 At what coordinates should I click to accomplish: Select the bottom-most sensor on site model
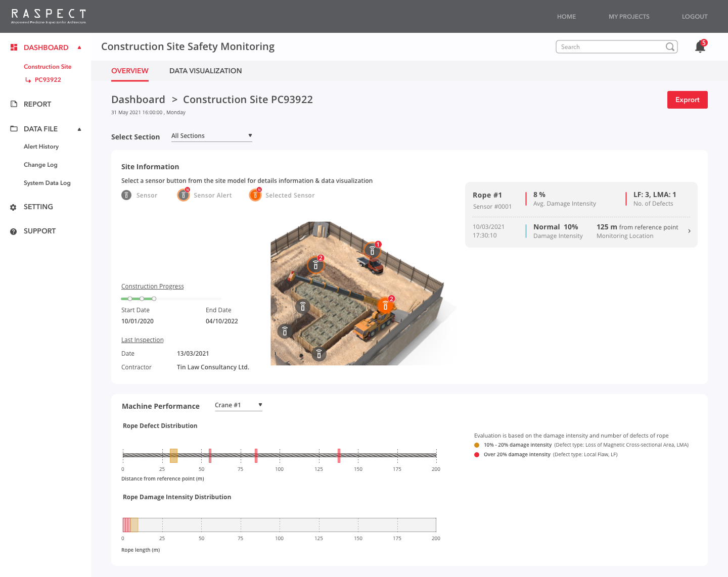(318, 354)
